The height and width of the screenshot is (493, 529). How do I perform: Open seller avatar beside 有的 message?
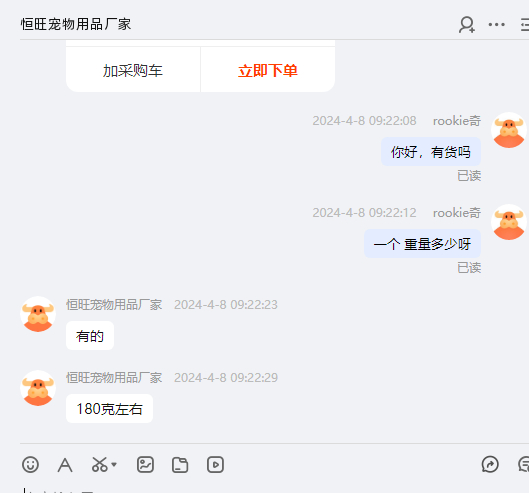click(x=38, y=314)
